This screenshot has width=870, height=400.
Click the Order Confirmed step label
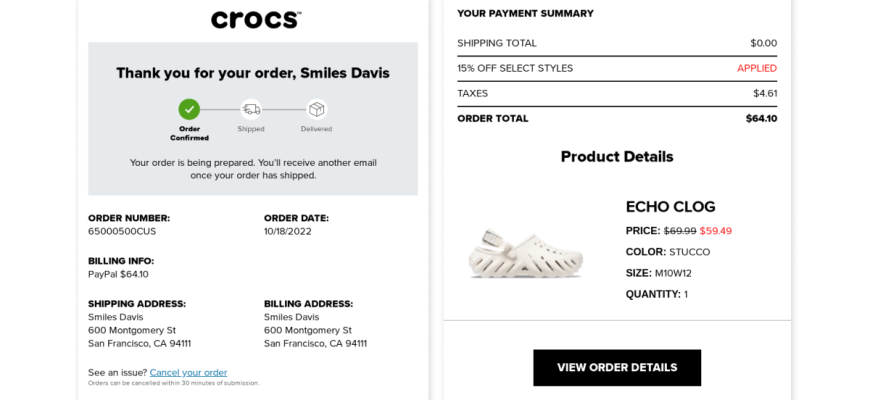[x=189, y=133]
